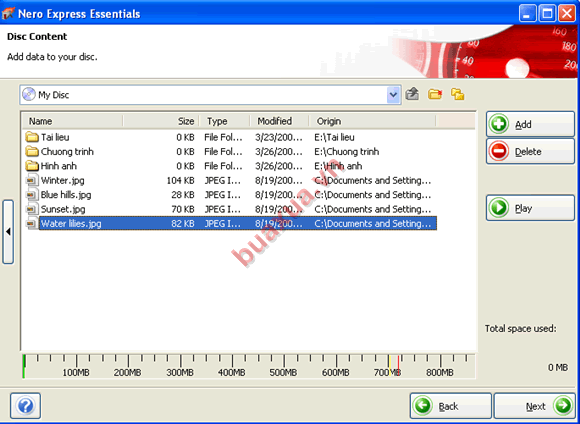Screen dimensions: 580x424
Task: Click the Add button
Action: (530, 124)
